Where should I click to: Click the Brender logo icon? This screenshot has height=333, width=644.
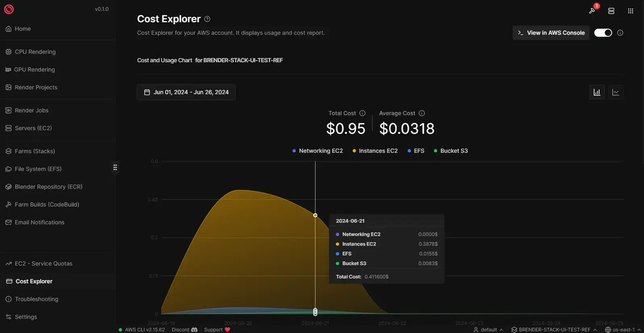[x=9, y=9]
